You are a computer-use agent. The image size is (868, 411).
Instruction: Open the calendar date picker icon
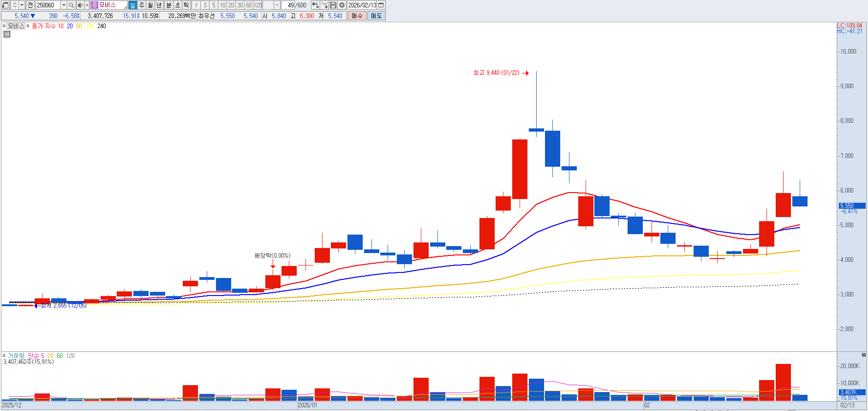pyautogui.click(x=381, y=5)
